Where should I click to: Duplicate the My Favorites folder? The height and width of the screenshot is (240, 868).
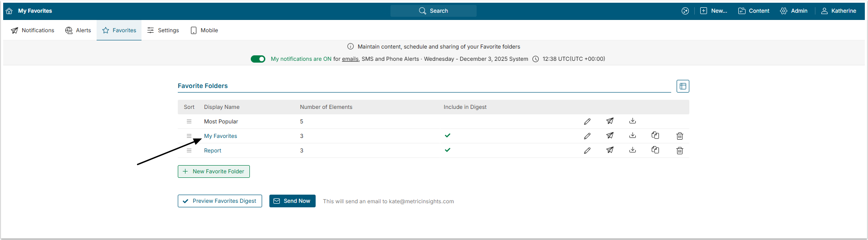655,136
